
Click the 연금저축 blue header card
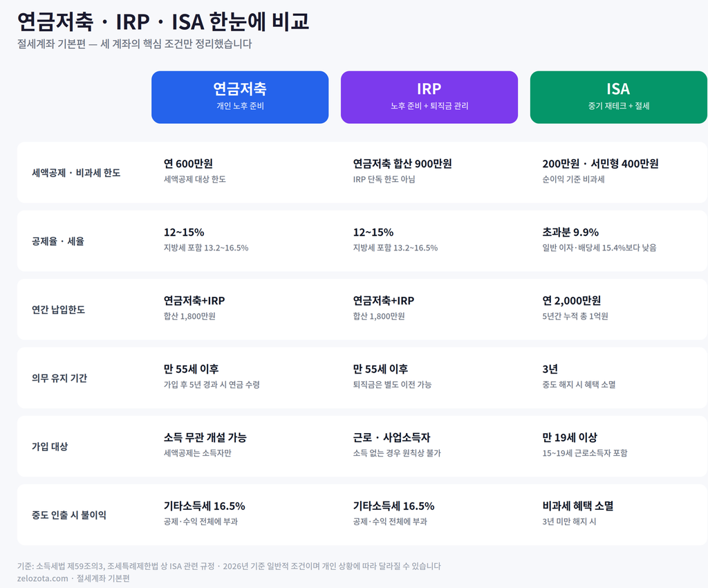(240, 97)
